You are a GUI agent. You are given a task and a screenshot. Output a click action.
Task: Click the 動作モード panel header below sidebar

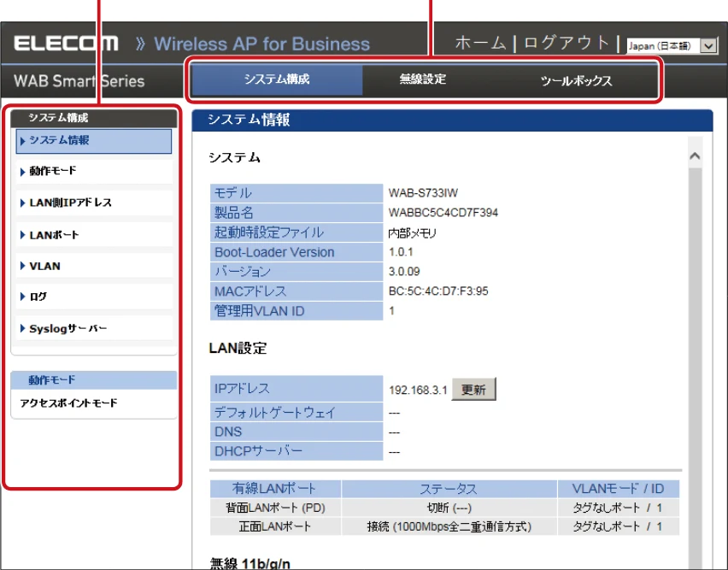tap(94, 380)
